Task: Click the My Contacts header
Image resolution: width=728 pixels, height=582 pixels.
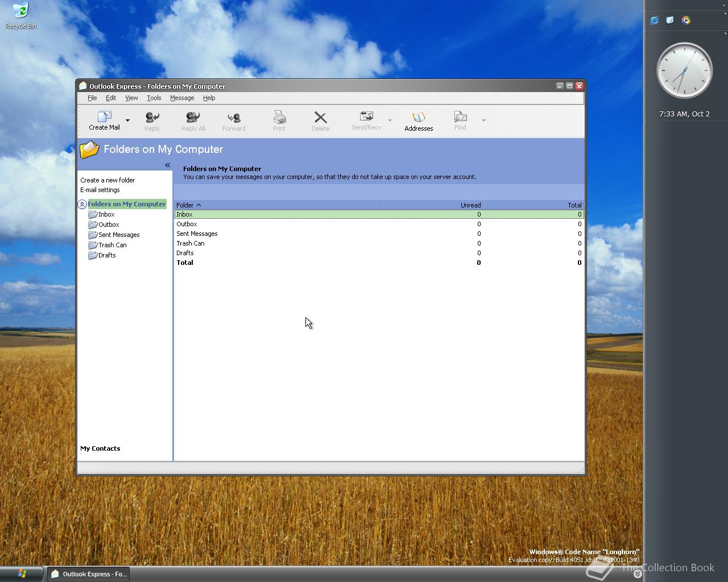Action: point(100,448)
